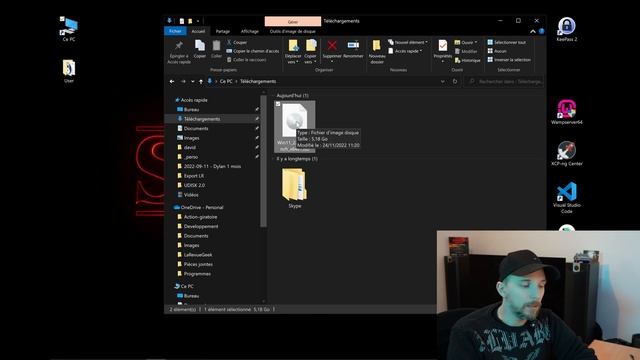Open Vidéos in the sidebar
Screen dimensions: 640x360
click(191, 195)
